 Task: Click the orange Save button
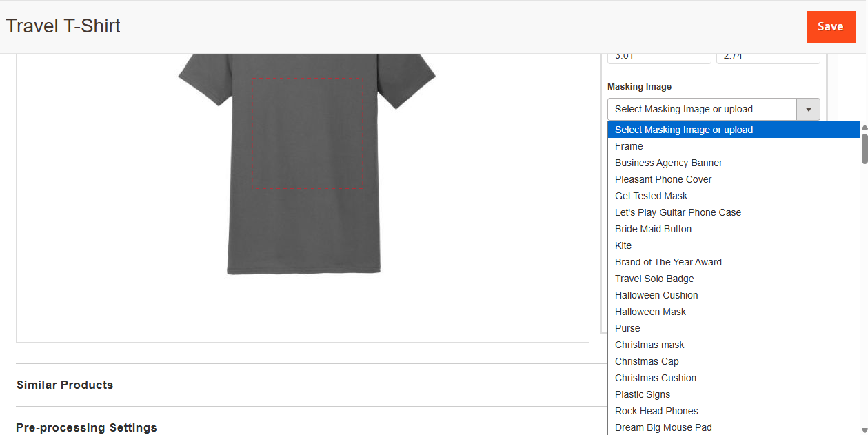click(x=830, y=27)
